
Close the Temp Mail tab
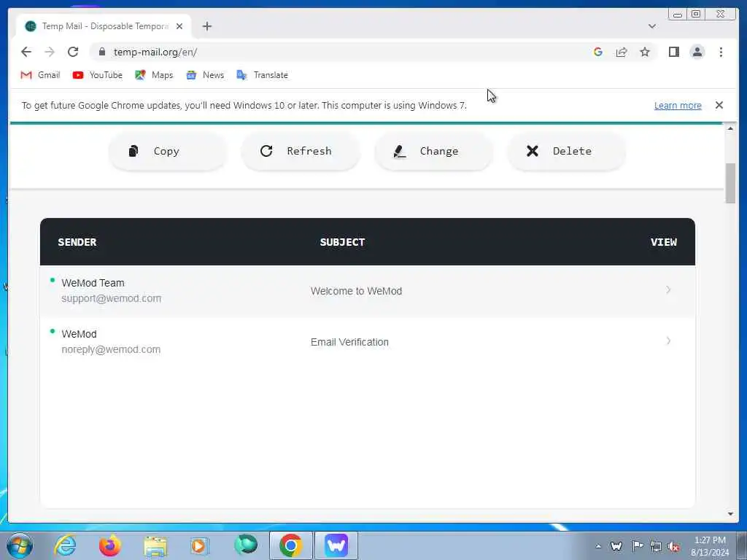tap(179, 26)
